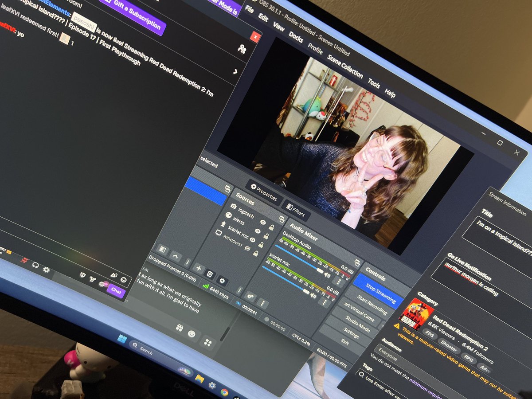
Task: Open chat settings gear next to Chat button
Action: (102, 284)
